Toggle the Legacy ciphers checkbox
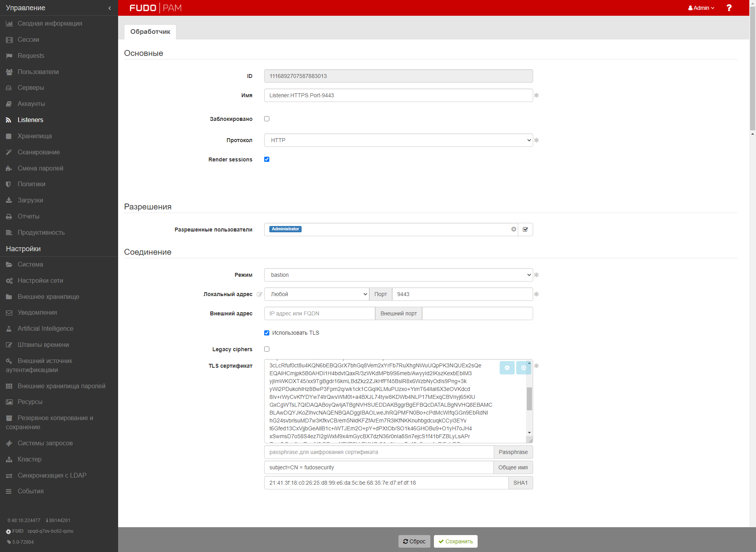 [x=267, y=349]
